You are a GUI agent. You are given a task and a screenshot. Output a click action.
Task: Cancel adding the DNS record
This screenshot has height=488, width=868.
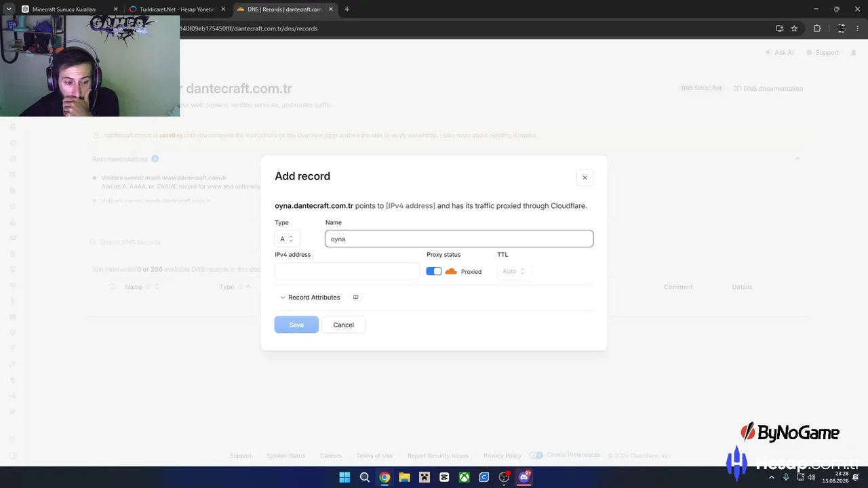(x=343, y=325)
